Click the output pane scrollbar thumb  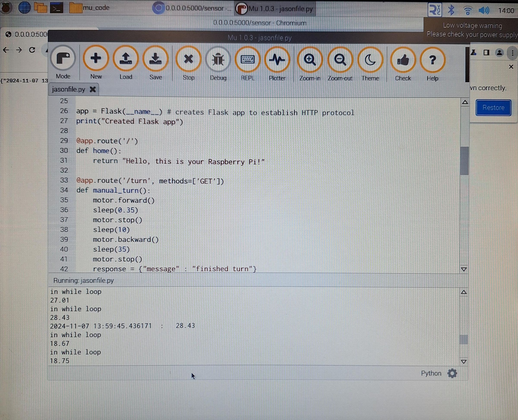click(x=463, y=339)
